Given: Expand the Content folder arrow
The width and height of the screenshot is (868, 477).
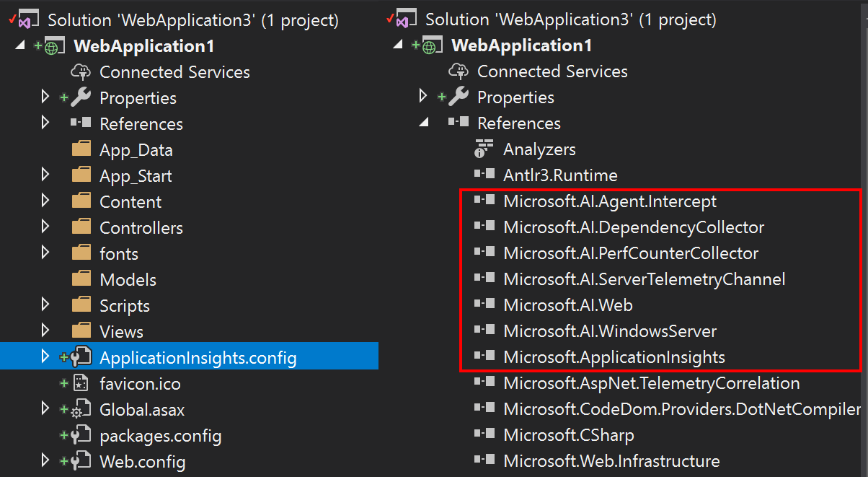Looking at the screenshot, I should click(x=45, y=201).
